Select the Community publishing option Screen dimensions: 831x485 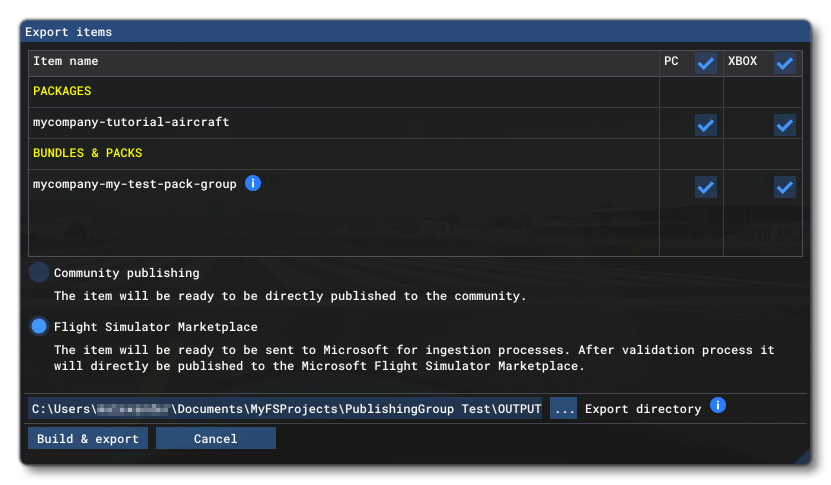39,273
